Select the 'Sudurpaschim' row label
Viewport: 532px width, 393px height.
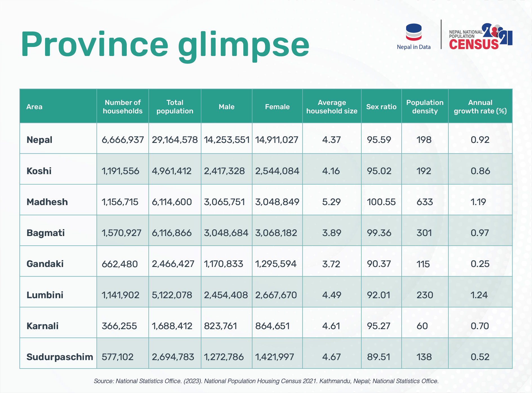point(60,357)
